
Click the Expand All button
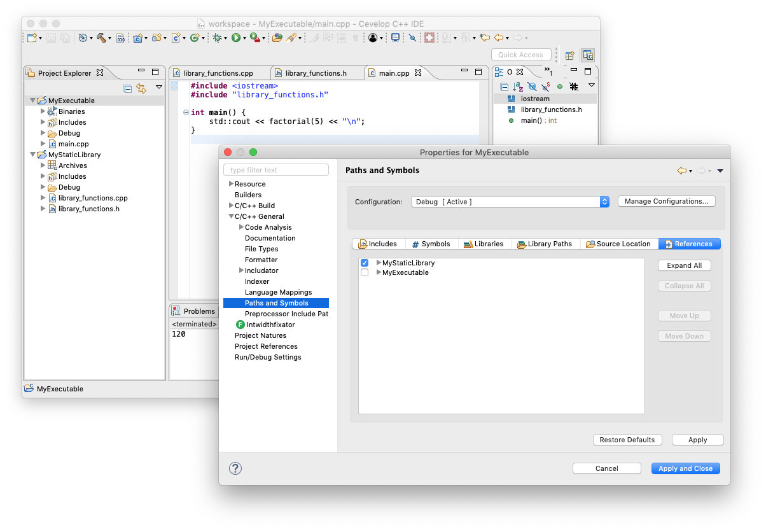pyautogui.click(x=685, y=265)
